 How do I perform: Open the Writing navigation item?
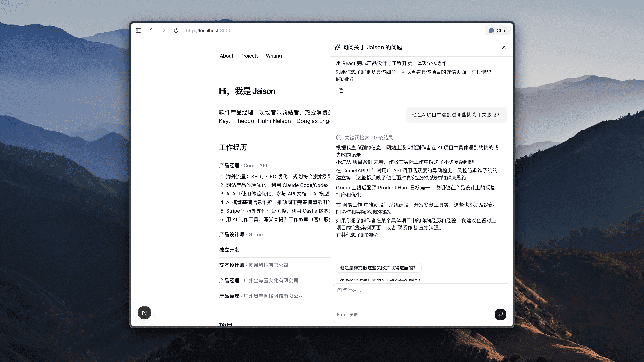pos(274,56)
